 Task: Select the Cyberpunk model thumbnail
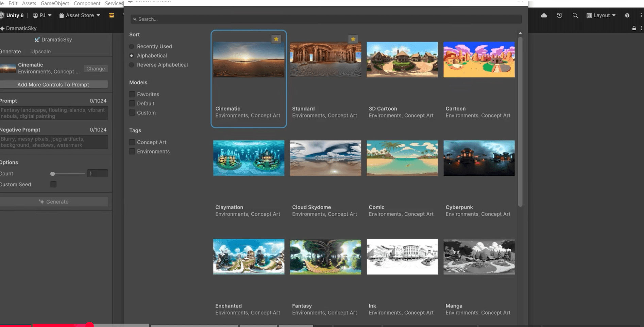(479, 158)
